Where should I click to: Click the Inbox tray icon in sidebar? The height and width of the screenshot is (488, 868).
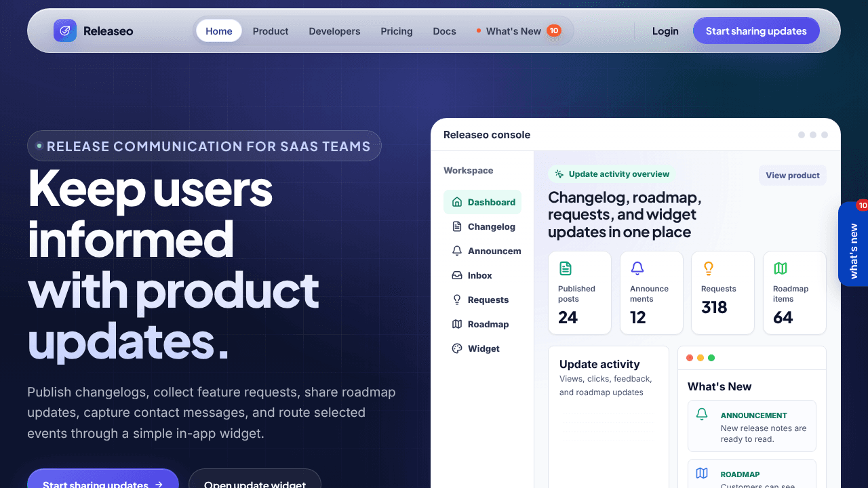(x=457, y=275)
